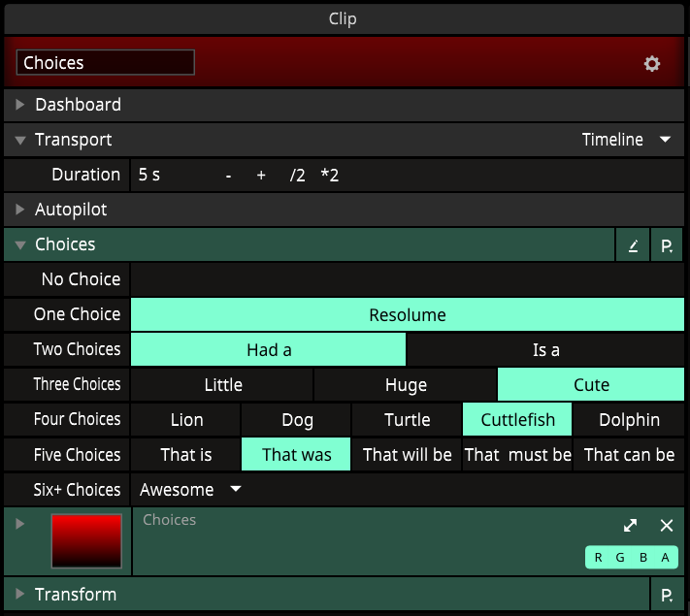
Task: Click the Four Choices label
Action: [77, 419]
